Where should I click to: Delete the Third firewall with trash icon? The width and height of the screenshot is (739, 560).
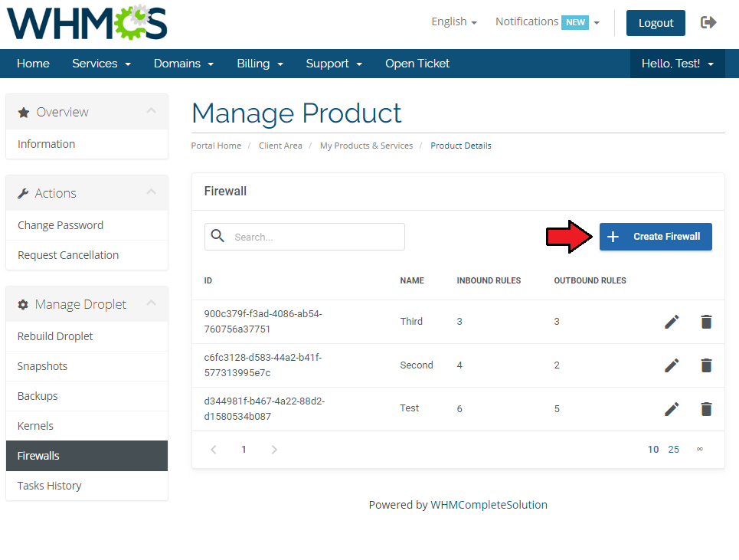pos(706,322)
